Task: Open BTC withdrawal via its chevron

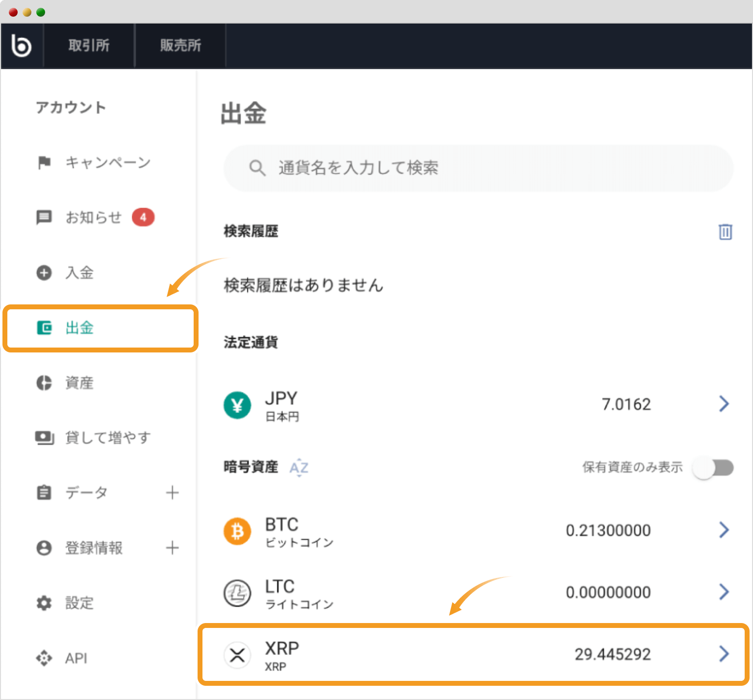Action: (724, 530)
